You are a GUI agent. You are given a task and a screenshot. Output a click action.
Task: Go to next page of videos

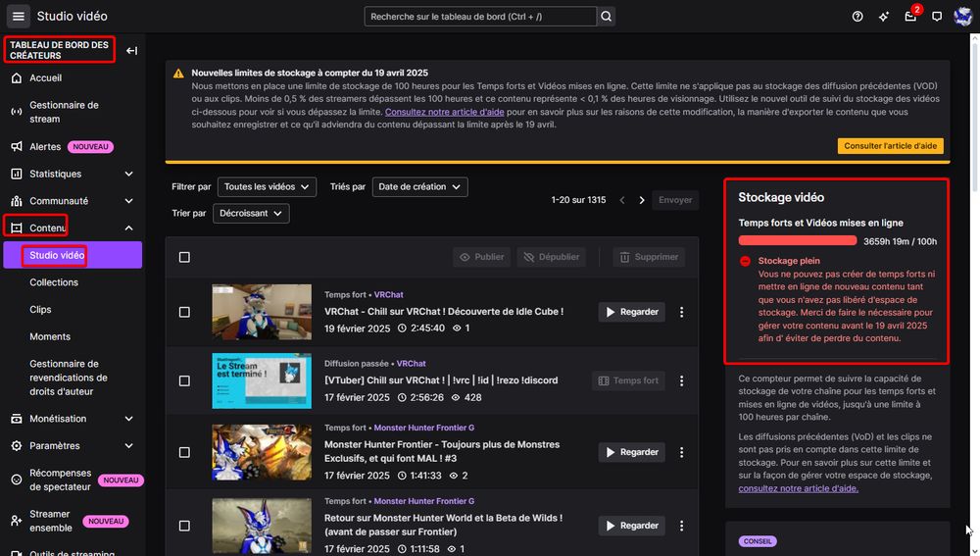coord(642,200)
